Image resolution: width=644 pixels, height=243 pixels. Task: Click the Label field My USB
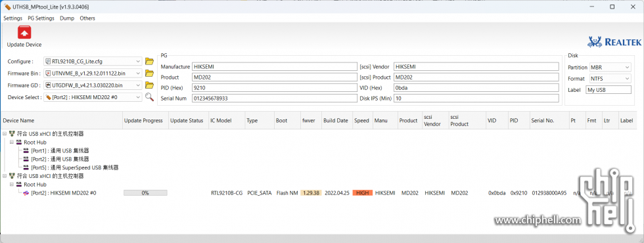coord(609,90)
